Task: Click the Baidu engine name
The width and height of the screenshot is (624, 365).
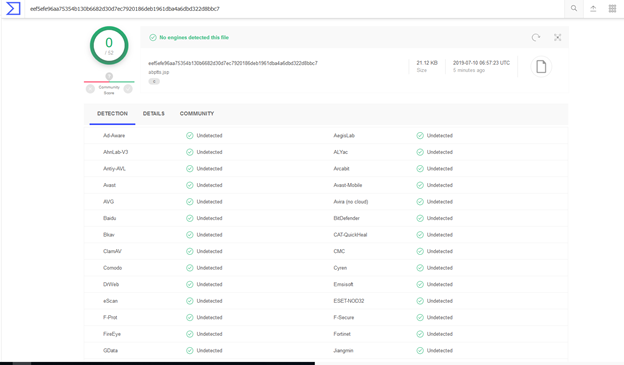Action: [109, 218]
